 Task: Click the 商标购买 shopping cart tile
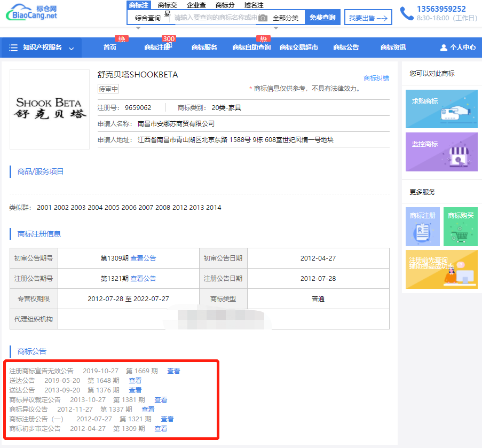tap(460, 226)
